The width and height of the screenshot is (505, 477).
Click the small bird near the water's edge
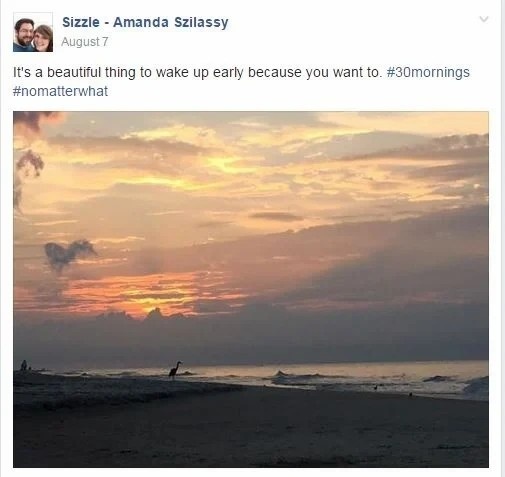[x=376, y=387]
